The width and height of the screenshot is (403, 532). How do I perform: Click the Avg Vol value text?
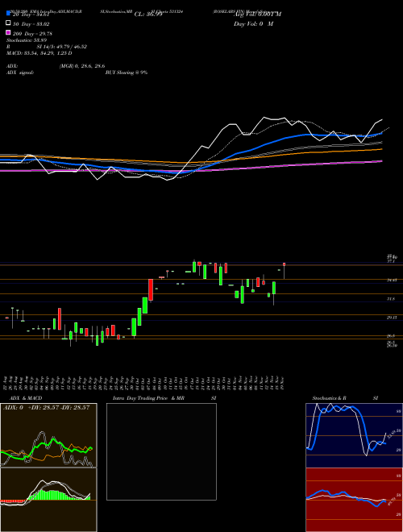coord(257,15)
